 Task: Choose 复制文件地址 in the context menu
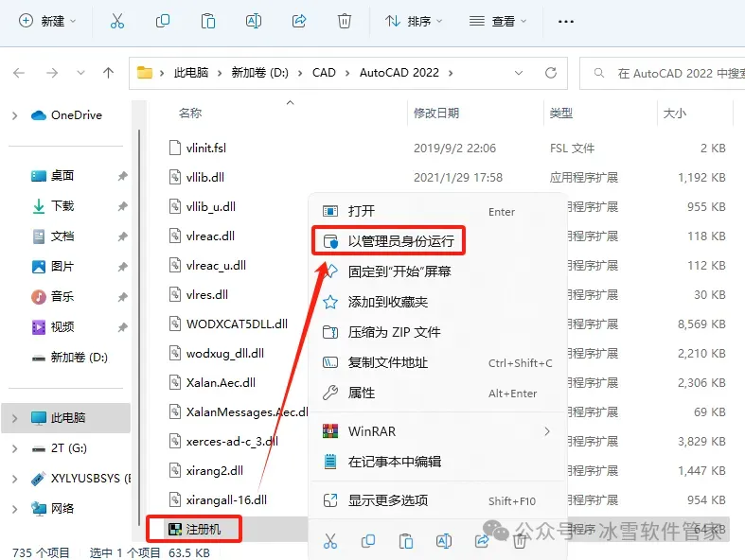tap(437, 363)
